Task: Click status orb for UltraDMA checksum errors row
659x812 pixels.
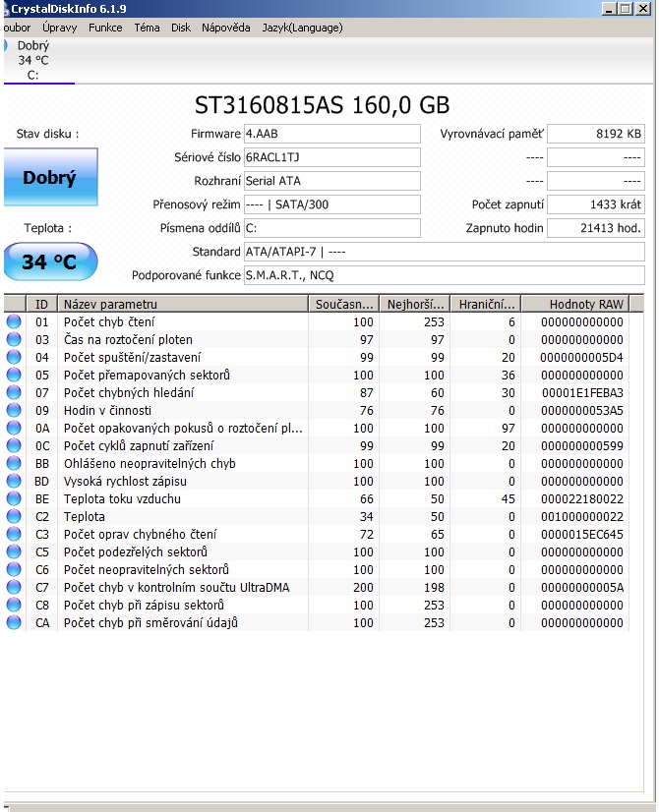Action: click(14, 587)
